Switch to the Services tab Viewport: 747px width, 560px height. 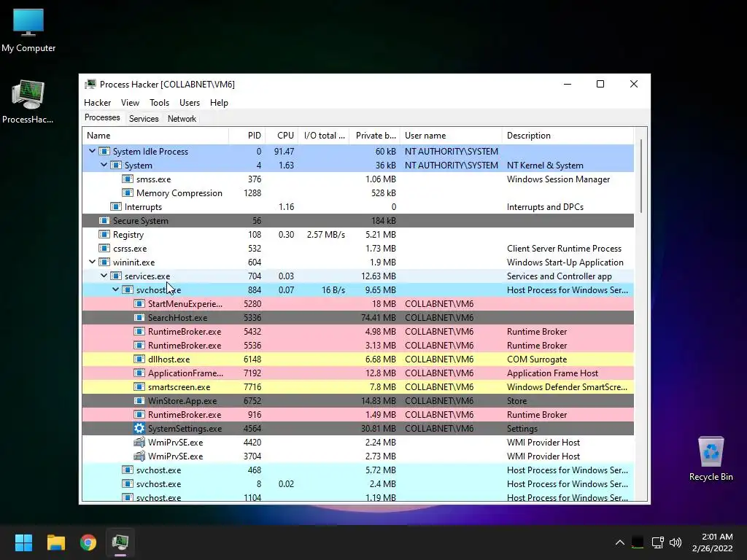(144, 119)
